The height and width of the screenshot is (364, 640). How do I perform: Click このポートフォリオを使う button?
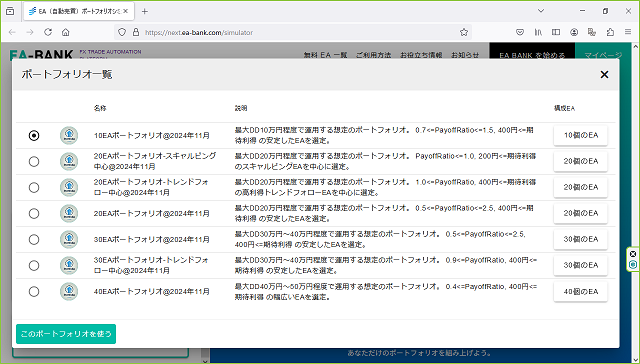(66, 334)
